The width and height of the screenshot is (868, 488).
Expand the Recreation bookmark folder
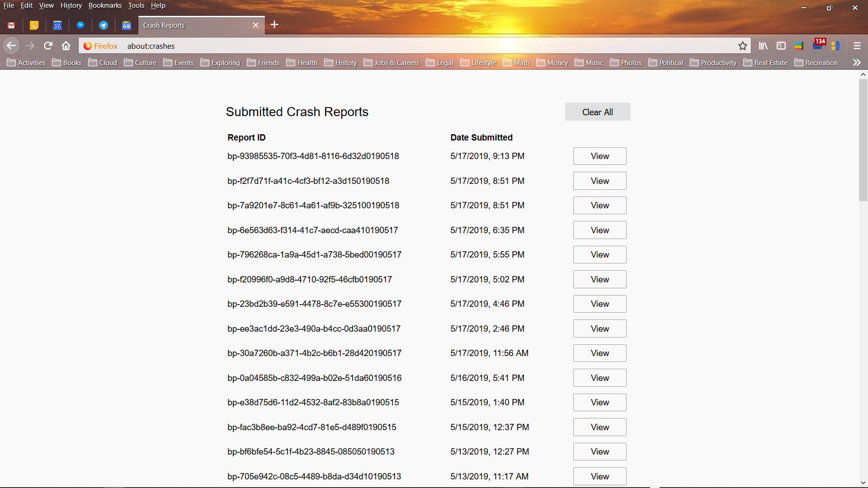(816, 62)
